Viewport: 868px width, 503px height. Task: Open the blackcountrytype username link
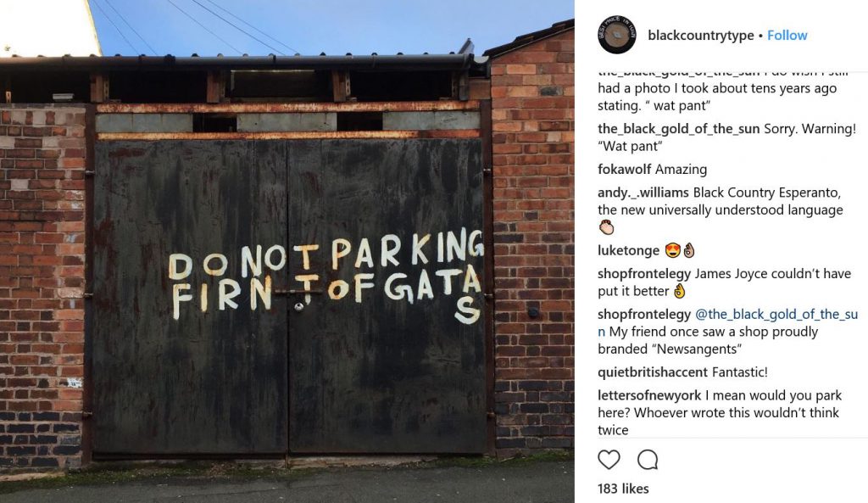pos(701,36)
